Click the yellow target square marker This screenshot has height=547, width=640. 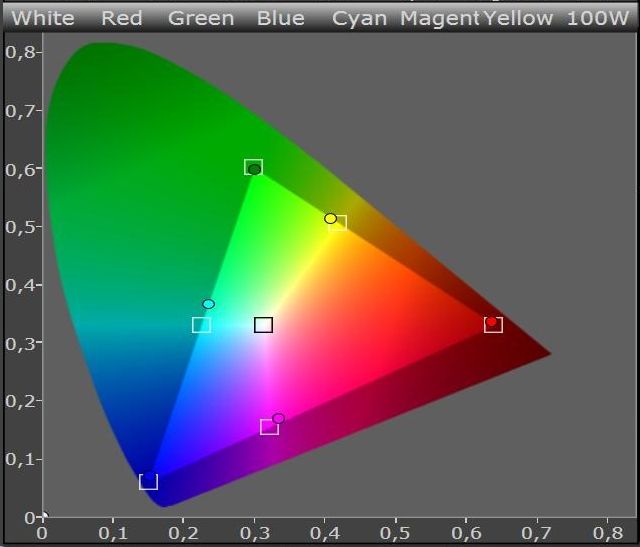338,223
